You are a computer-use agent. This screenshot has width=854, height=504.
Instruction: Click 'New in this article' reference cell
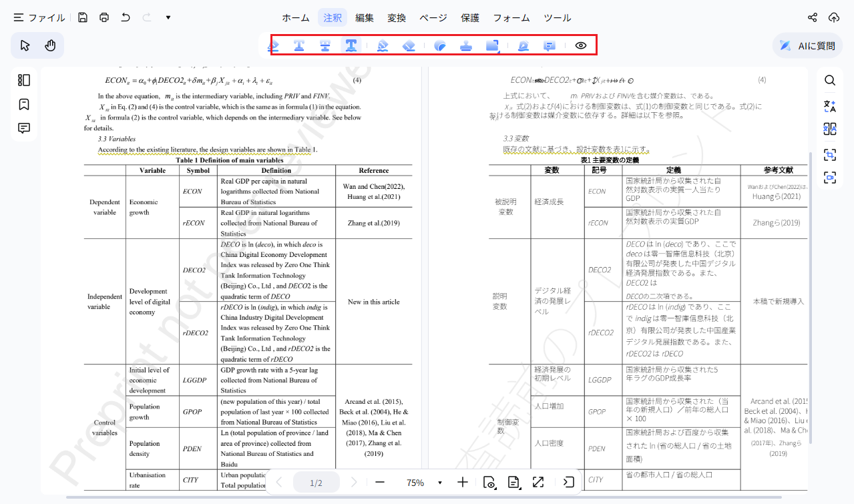click(x=374, y=302)
